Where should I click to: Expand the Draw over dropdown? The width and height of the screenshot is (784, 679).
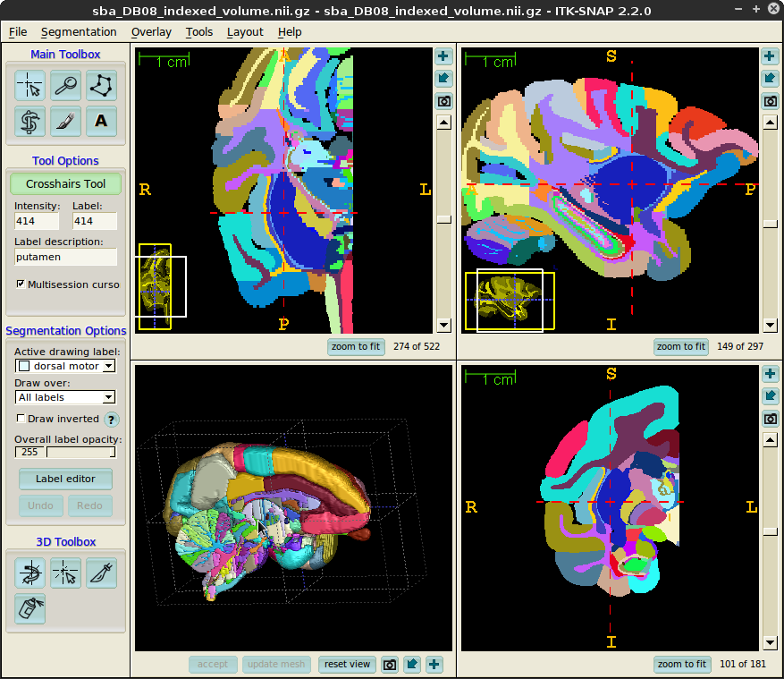66,397
